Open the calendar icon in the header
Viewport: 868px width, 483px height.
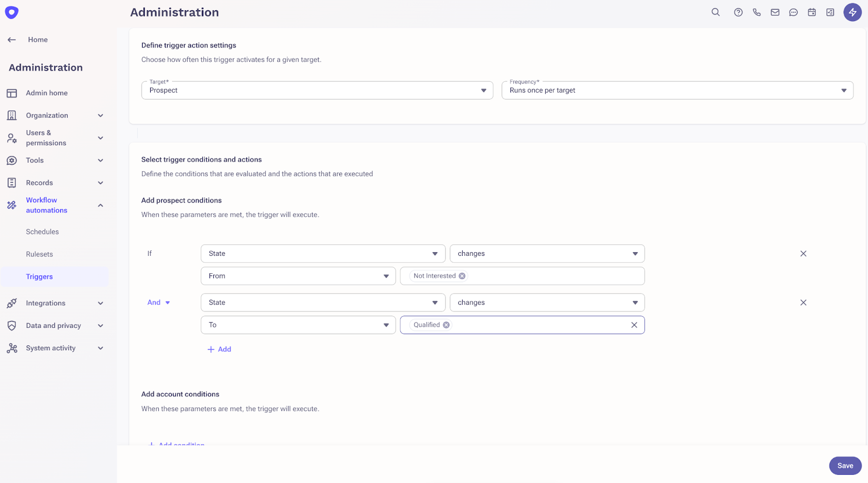(x=812, y=12)
